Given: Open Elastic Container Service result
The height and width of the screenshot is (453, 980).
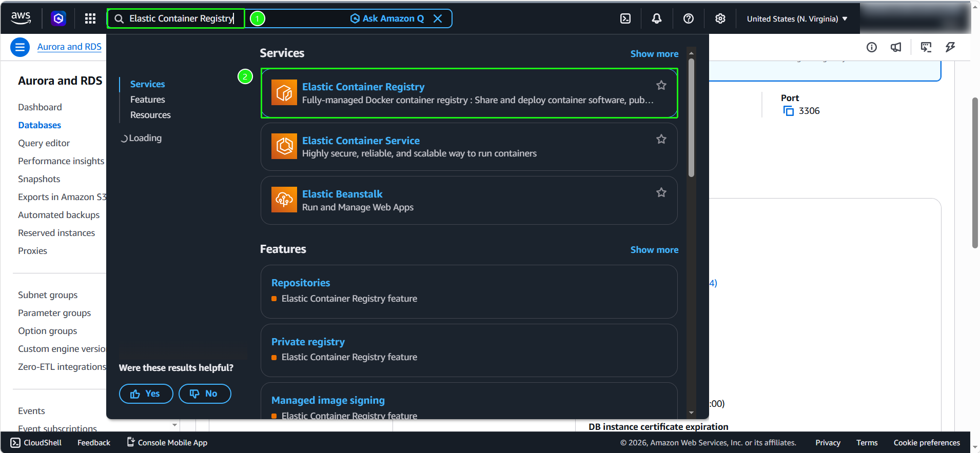Looking at the screenshot, I should tap(361, 141).
